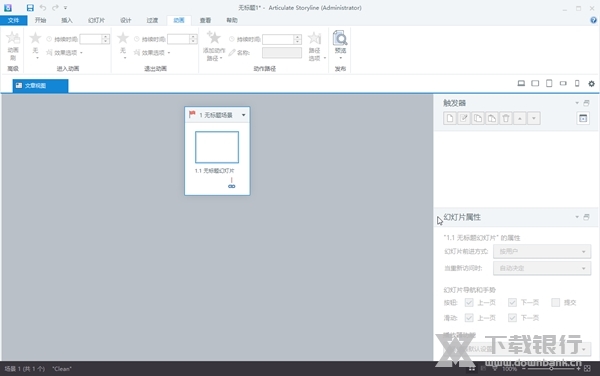This screenshot has height=376, width=600.
Task: Select the phone portrait preview icon
Action: [x=577, y=83]
